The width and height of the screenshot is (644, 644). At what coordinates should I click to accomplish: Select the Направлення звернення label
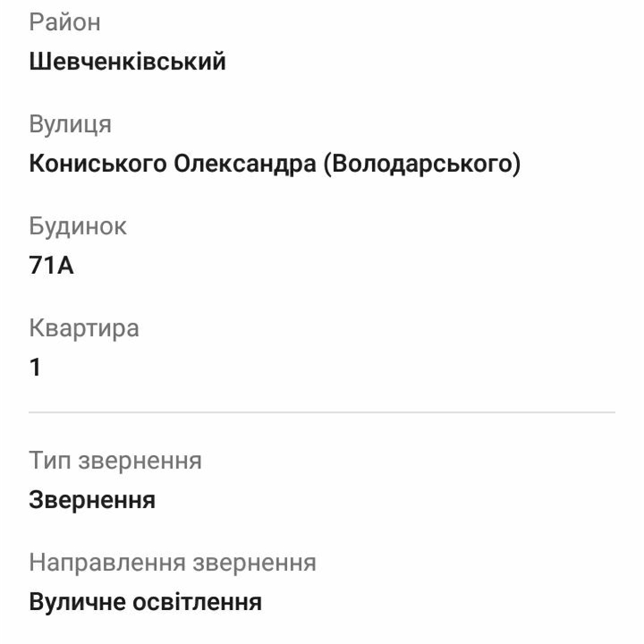tap(173, 562)
